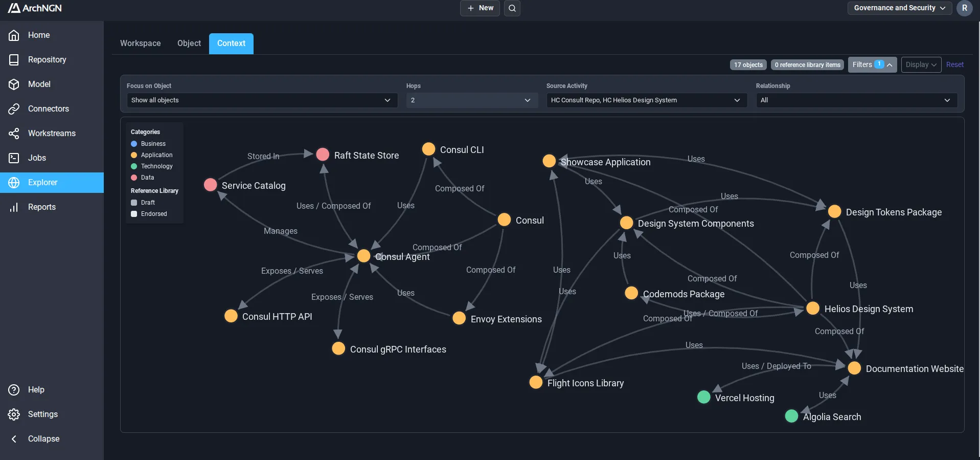Screen dimensions: 980x460
Task: Select the Documentation Website node
Action: 854,368
